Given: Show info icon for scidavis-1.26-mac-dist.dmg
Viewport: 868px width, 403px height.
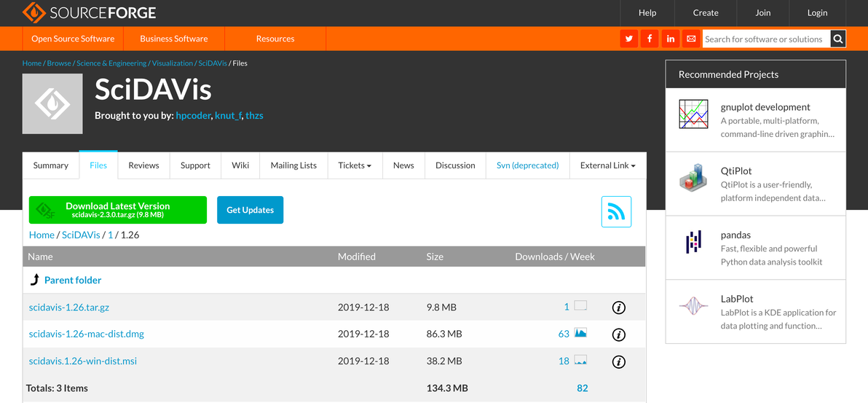Looking at the screenshot, I should 619,334.
